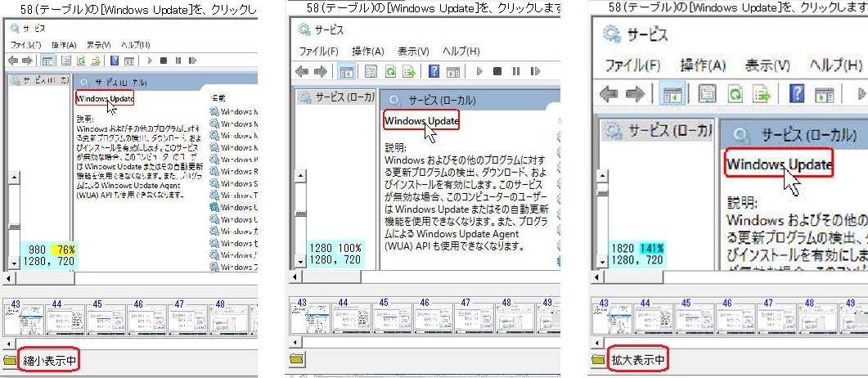The height and width of the screenshot is (378, 868).
Task: Open ファイル(F) menu in the 141% view
Action: [x=632, y=65]
